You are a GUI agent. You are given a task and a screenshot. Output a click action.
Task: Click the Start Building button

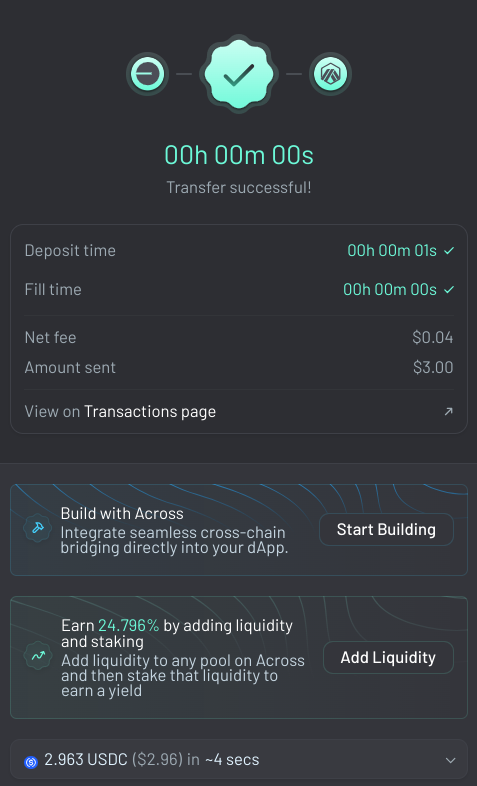point(386,529)
